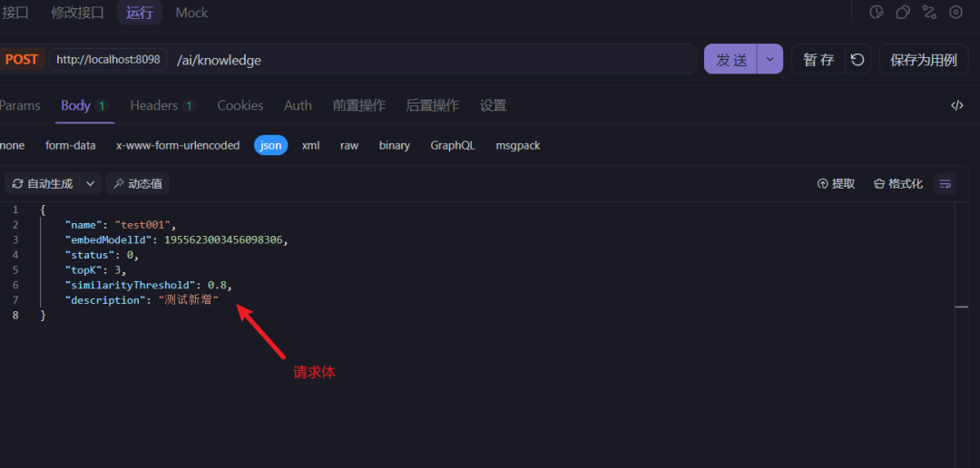Click the 发送 send button

click(730, 59)
